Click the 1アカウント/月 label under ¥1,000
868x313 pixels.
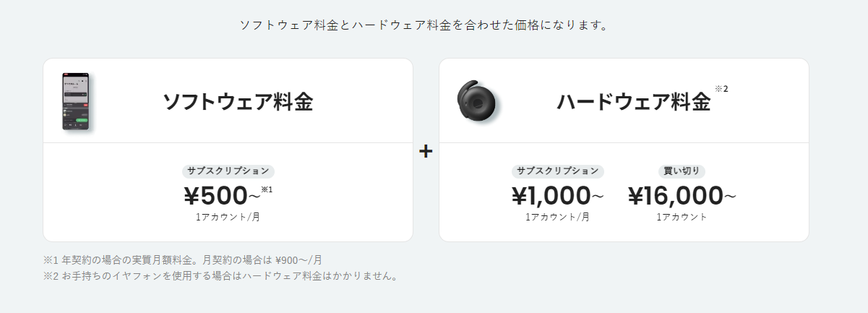point(557,217)
